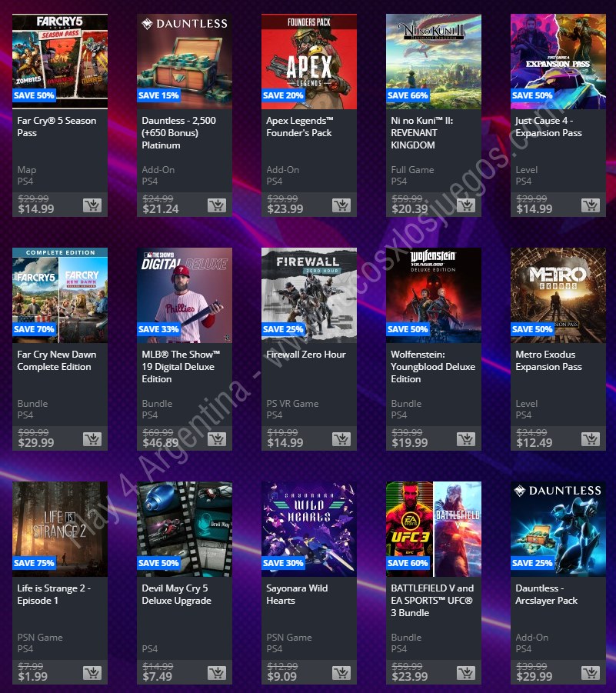Image resolution: width=616 pixels, height=693 pixels.
Task: Add Metro Exodus Expansion Pass to cart
Action: (591, 439)
